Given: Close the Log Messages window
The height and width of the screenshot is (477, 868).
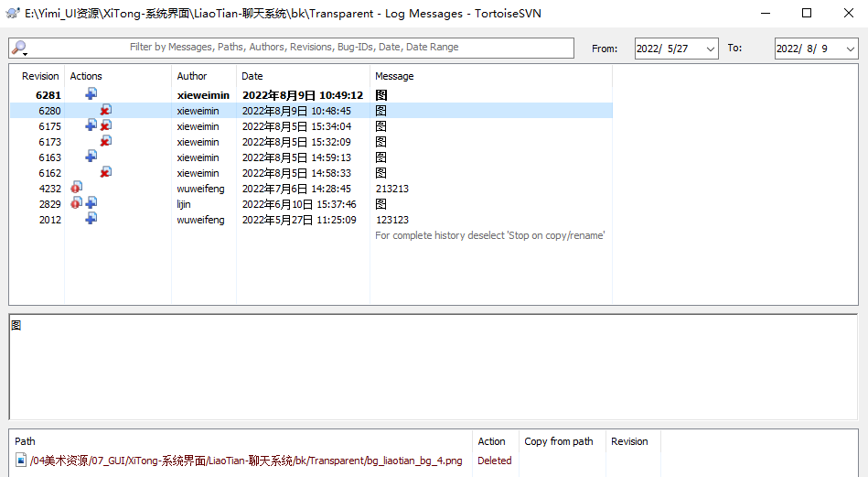Looking at the screenshot, I should pos(848,14).
